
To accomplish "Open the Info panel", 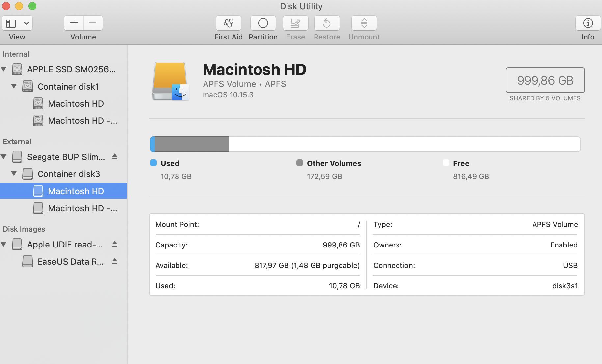I will [588, 23].
